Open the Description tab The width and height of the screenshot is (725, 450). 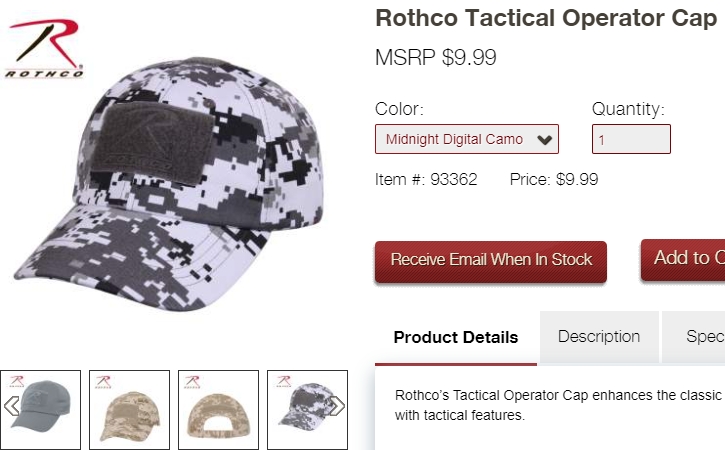coord(599,336)
